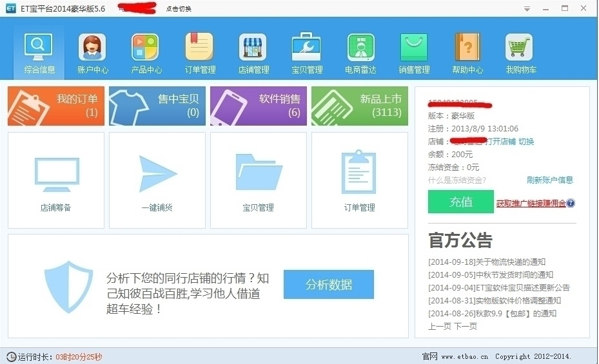Open 电商雷达 news icon

[x=360, y=47]
